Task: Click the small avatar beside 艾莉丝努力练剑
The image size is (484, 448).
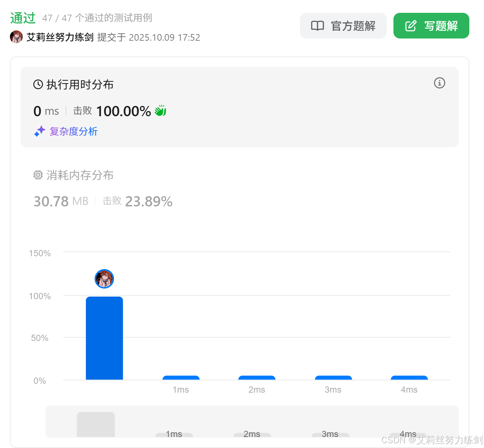Action: click(16, 37)
